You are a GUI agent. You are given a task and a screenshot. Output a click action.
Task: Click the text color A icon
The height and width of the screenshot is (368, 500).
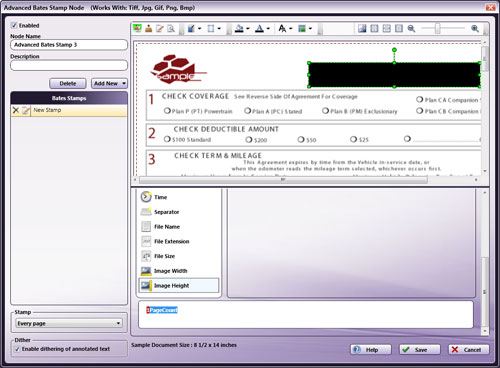[259, 28]
